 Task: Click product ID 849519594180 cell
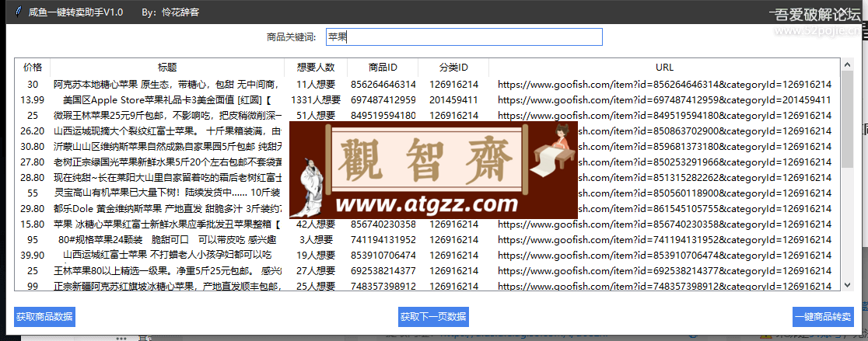coord(383,116)
